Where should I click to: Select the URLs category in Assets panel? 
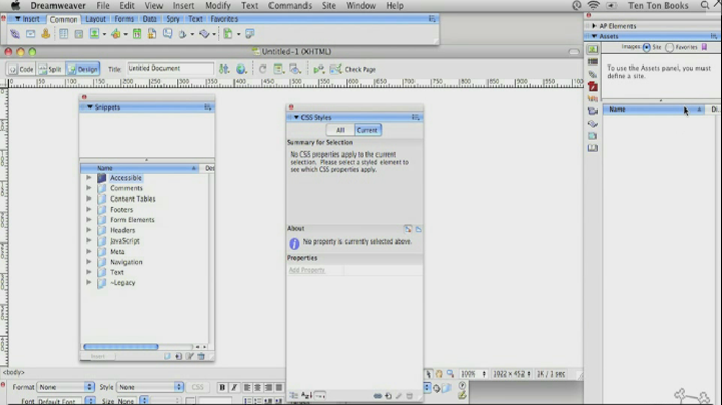coord(593,74)
